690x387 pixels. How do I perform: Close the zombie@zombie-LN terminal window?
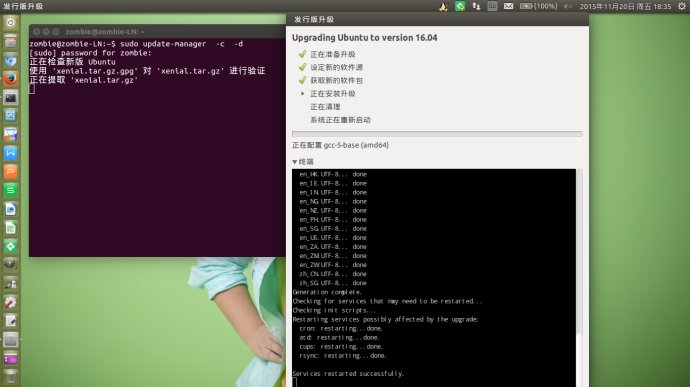pos(37,32)
